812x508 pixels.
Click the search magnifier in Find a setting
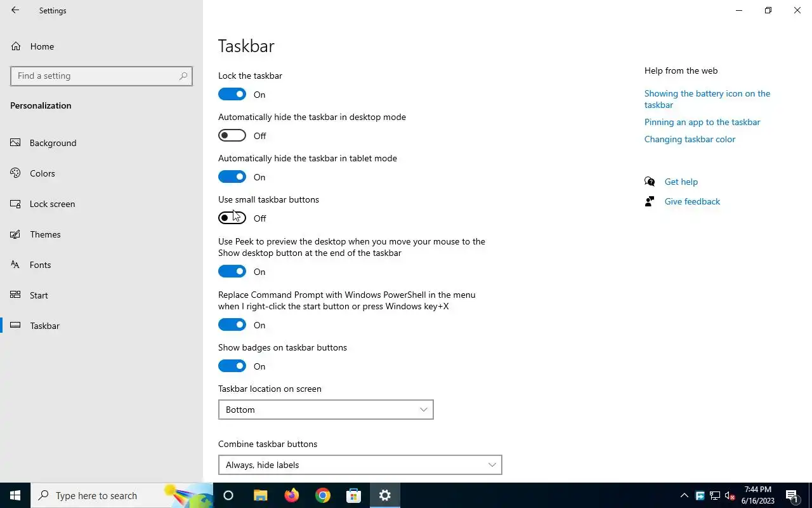click(x=183, y=76)
